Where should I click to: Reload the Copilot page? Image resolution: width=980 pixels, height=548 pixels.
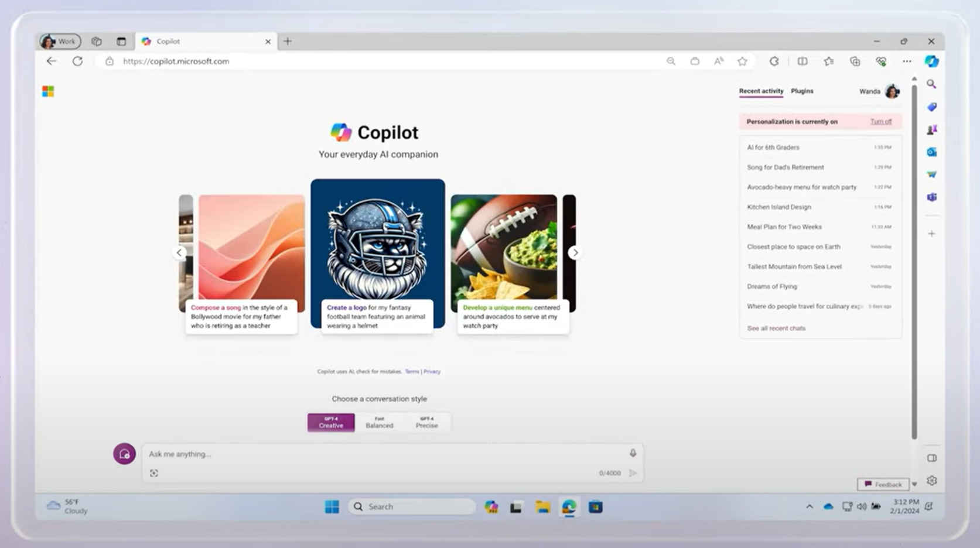tap(77, 61)
